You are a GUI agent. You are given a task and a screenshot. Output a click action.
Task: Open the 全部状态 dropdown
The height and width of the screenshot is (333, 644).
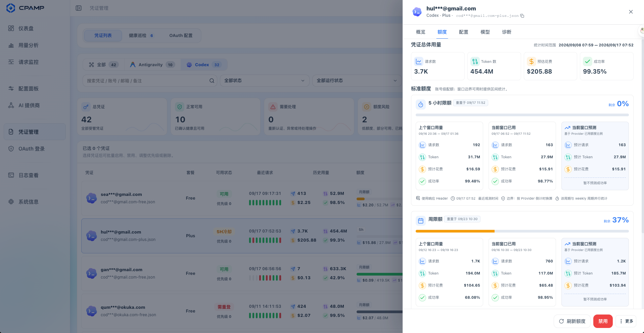[264, 81]
